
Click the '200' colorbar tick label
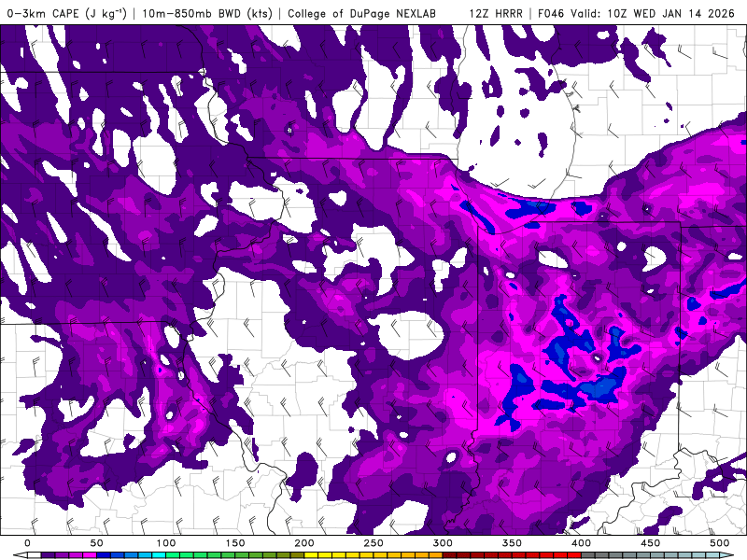[x=304, y=543]
